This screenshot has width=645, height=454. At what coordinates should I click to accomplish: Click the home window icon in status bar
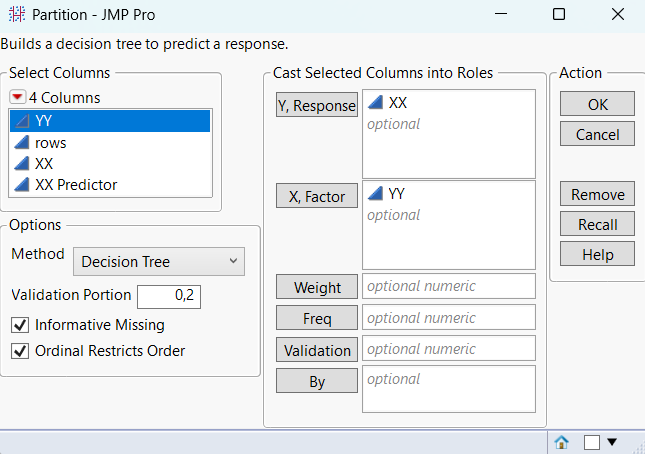[562, 441]
